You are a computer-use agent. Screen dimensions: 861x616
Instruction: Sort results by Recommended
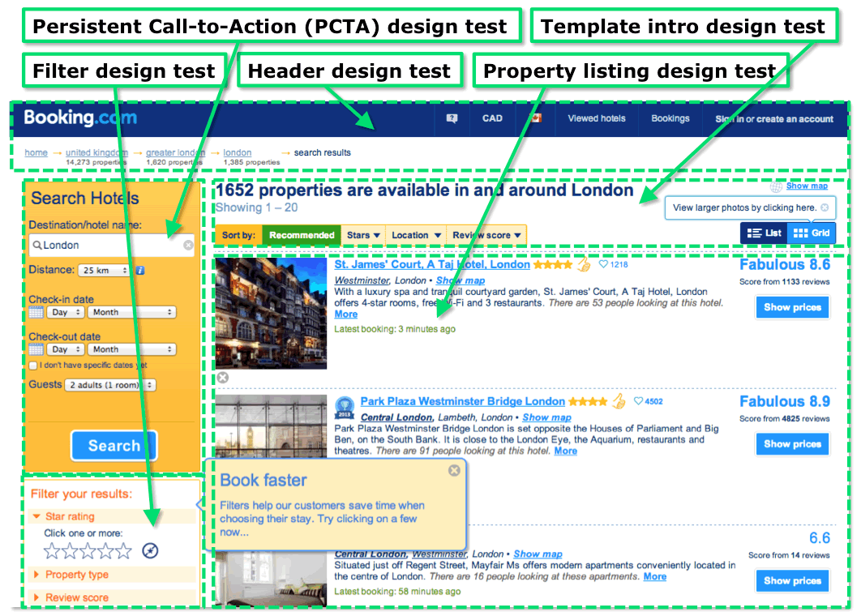click(302, 235)
